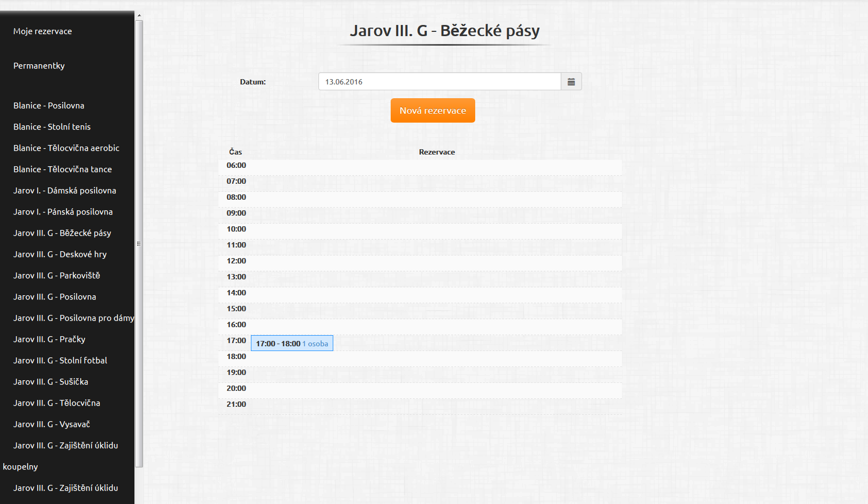Click the sidebar vertical scrollbar
Viewport: 868px width, 504px height.
point(139,244)
